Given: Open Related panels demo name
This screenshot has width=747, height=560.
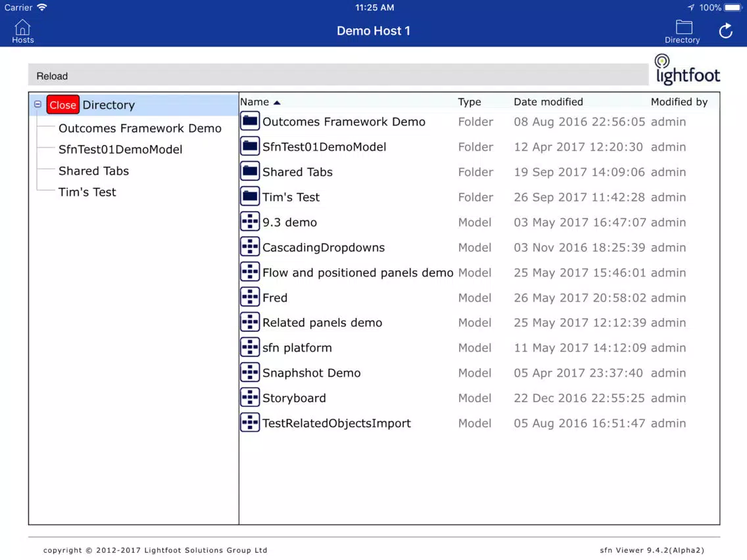Looking at the screenshot, I should (322, 323).
